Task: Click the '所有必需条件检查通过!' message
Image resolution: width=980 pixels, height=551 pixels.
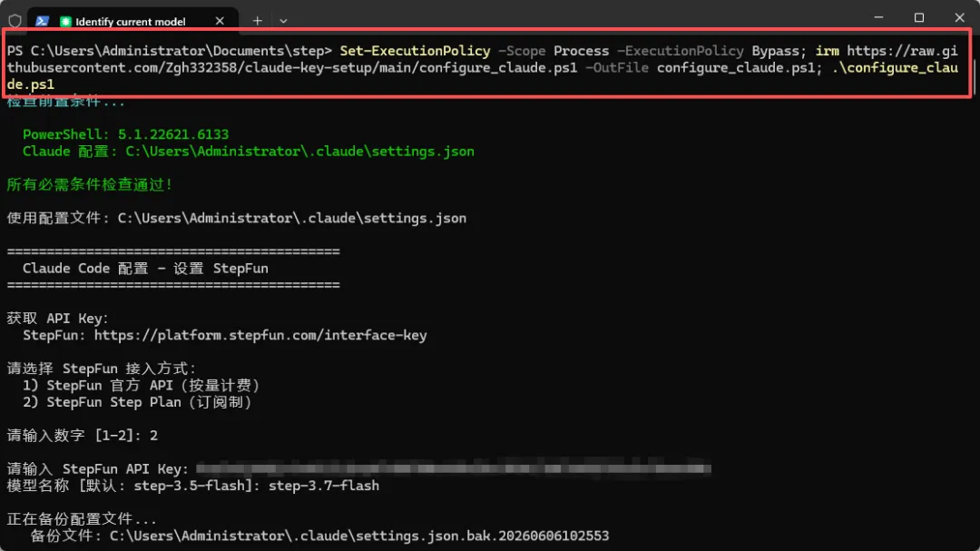Action: tap(90, 184)
